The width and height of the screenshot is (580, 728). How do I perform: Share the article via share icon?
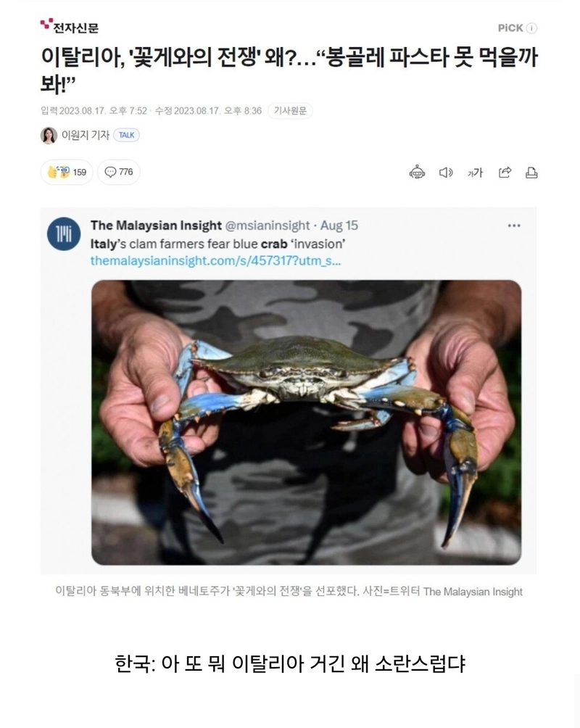click(x=505, y=173)
